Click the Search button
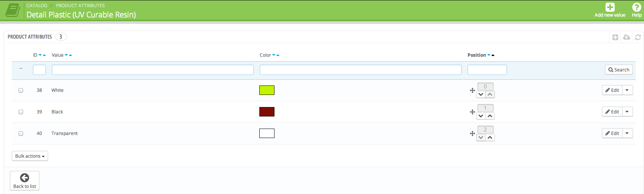This screenshot has width=644, height=194. coord(619,70)
